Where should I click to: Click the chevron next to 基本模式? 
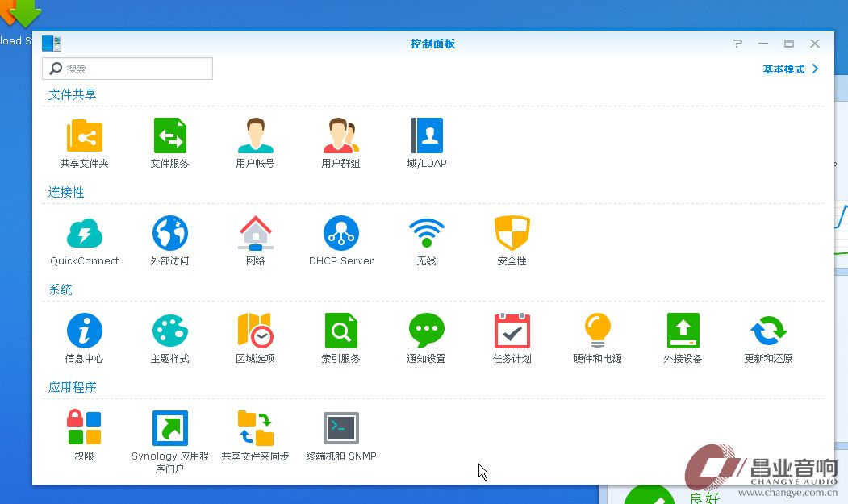click(x=815, y=69)
